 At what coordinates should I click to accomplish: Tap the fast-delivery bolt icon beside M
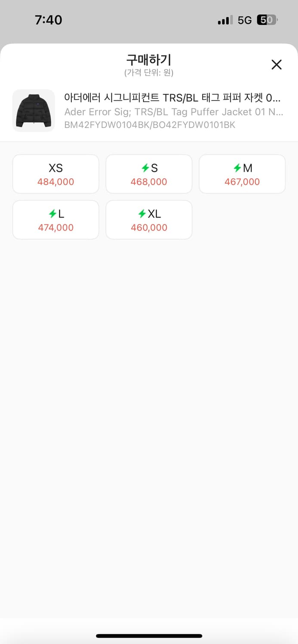pyautogui.click(x=237, y=168)
